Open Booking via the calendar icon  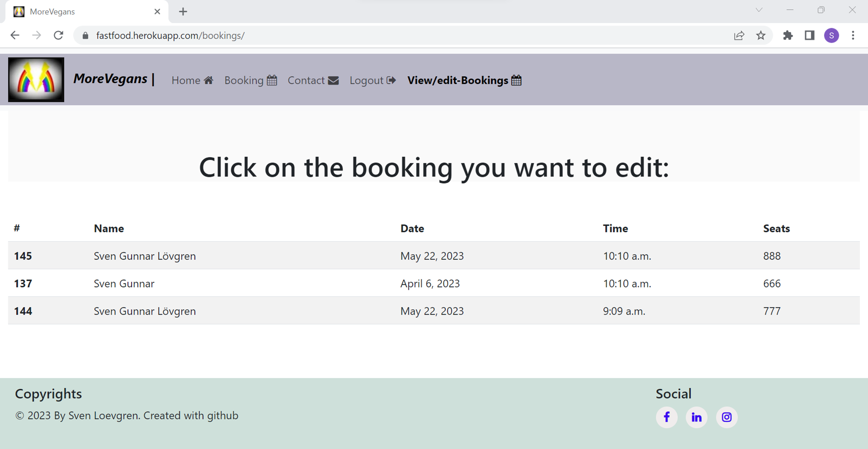click(x=272, y=80)
